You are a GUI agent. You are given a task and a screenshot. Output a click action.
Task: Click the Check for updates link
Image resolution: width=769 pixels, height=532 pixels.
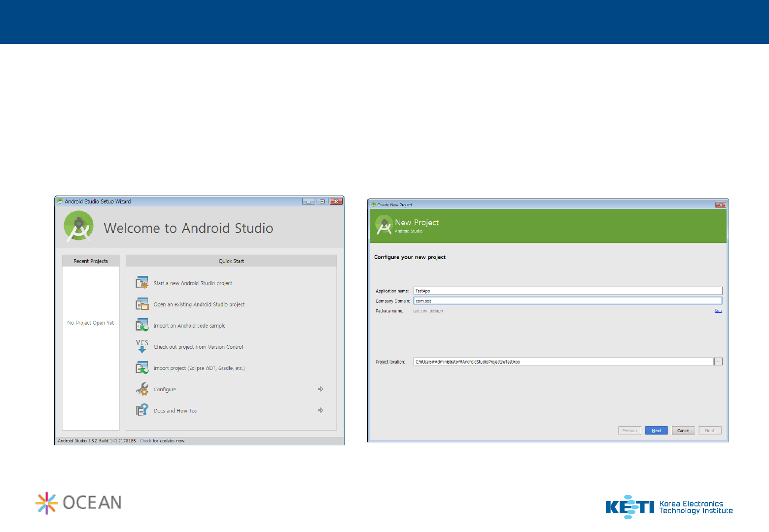click(145, 441)
